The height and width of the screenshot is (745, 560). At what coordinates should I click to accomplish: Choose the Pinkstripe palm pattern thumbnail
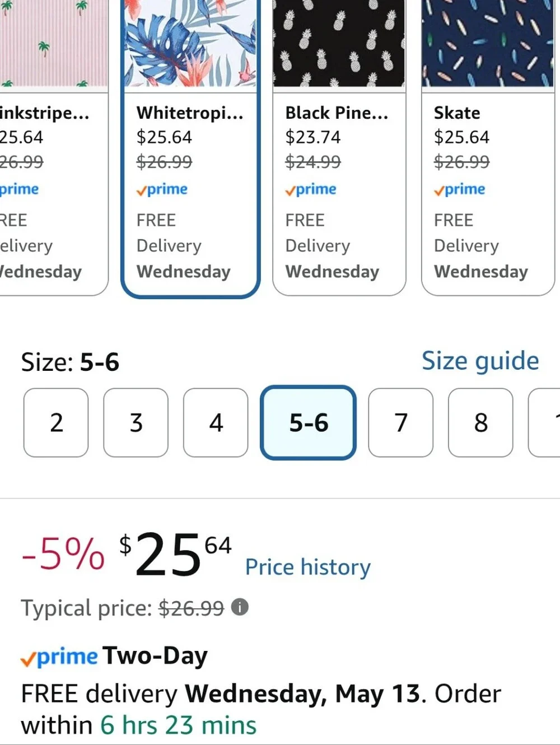click(x=54, y=44)
